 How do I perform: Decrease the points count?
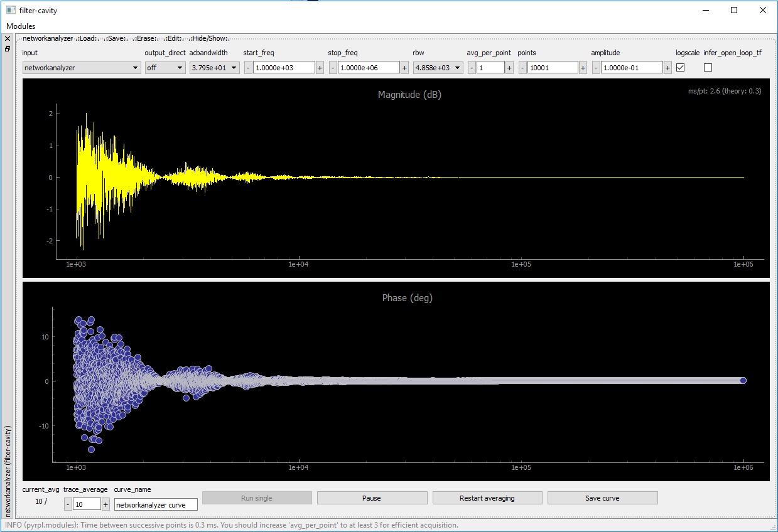pos(522,68)
